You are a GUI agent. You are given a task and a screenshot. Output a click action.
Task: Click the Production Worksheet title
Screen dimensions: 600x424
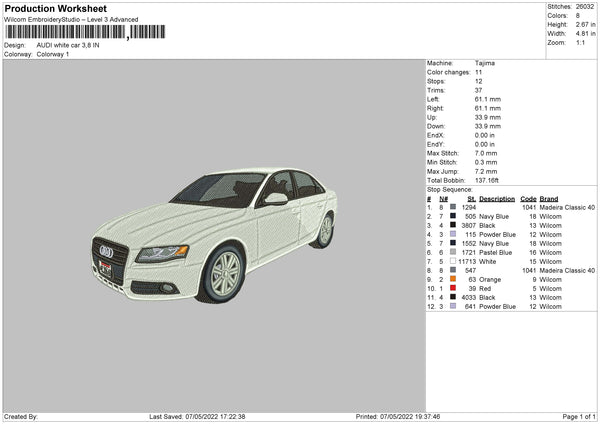48,8
